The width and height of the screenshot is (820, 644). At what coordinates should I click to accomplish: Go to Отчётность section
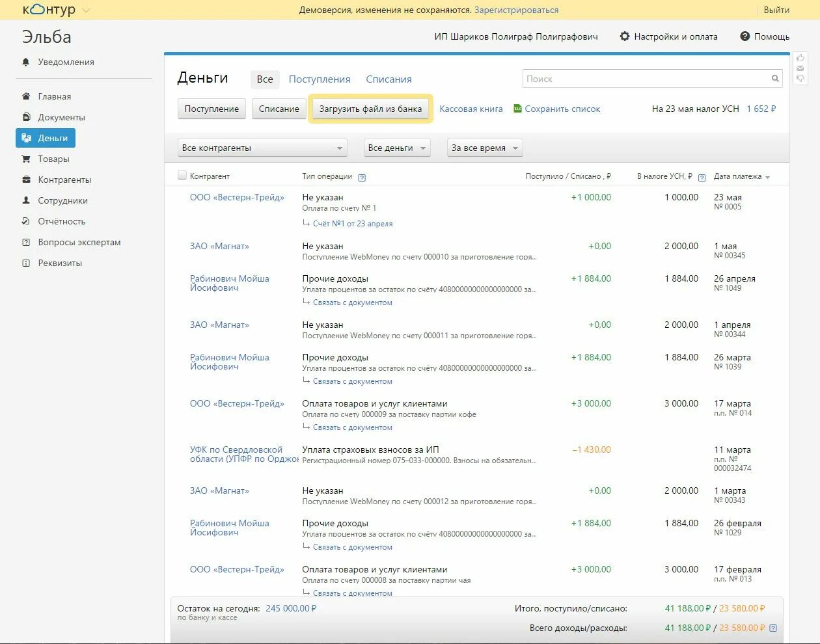(61, 221)
